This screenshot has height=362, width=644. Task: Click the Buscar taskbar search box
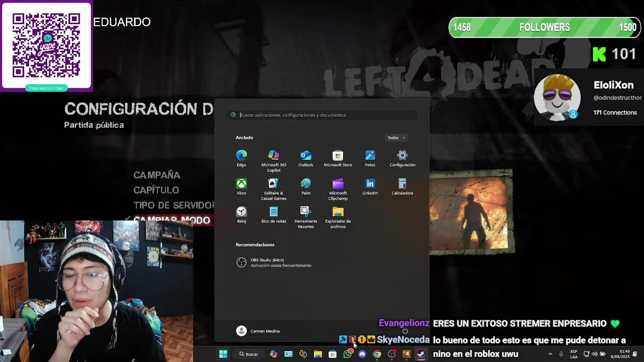249,354
